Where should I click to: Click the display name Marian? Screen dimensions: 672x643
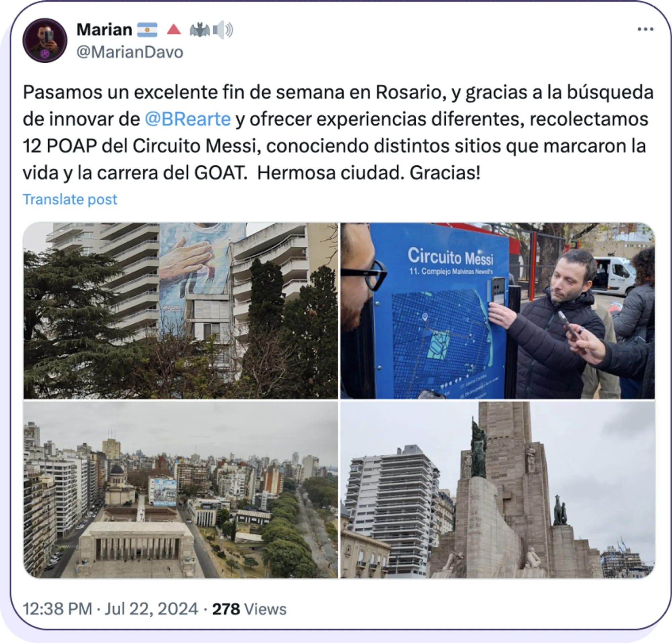tap(104, 30)
